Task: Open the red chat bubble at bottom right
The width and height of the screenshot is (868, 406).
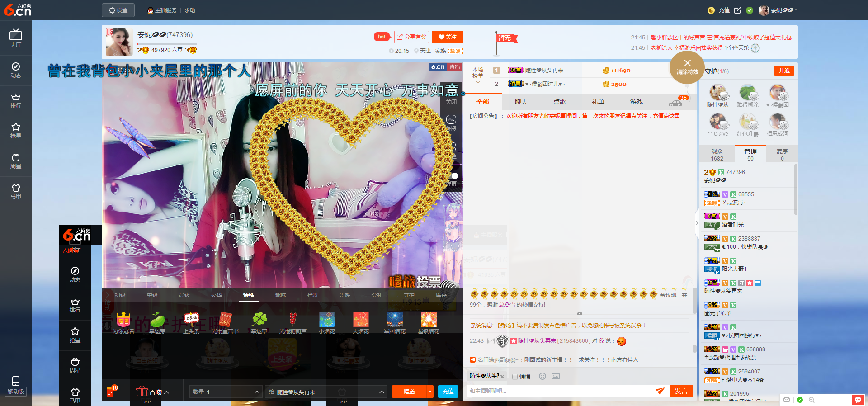Action: click(858, 400)
